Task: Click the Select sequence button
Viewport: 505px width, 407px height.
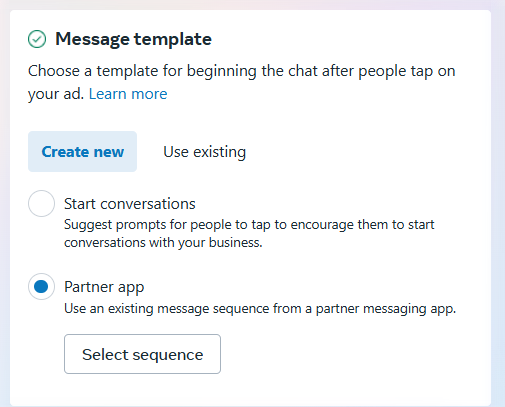Action: coord(142,354)
